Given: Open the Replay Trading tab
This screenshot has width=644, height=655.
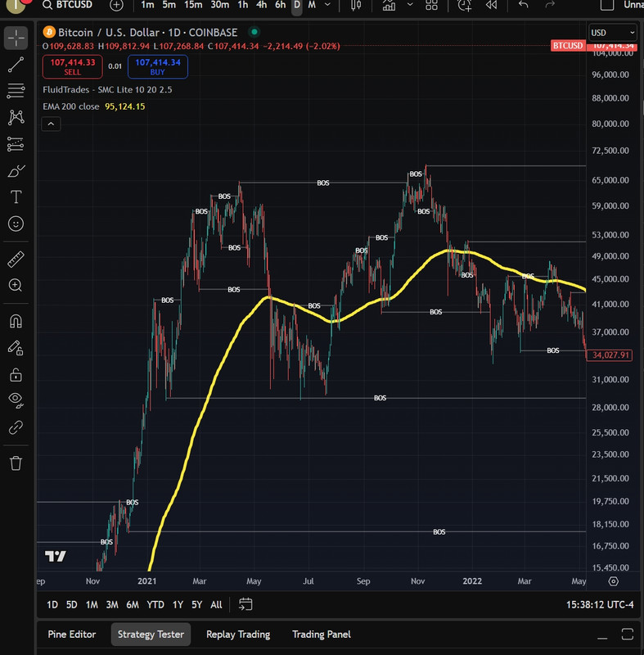Looking at the screenshot, I should [x=238, y=634].
